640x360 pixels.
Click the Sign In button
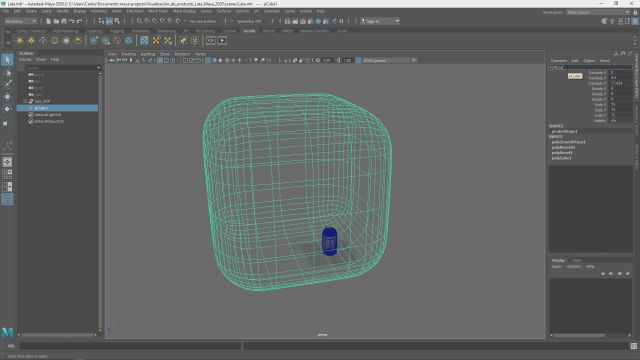point(380,21)
